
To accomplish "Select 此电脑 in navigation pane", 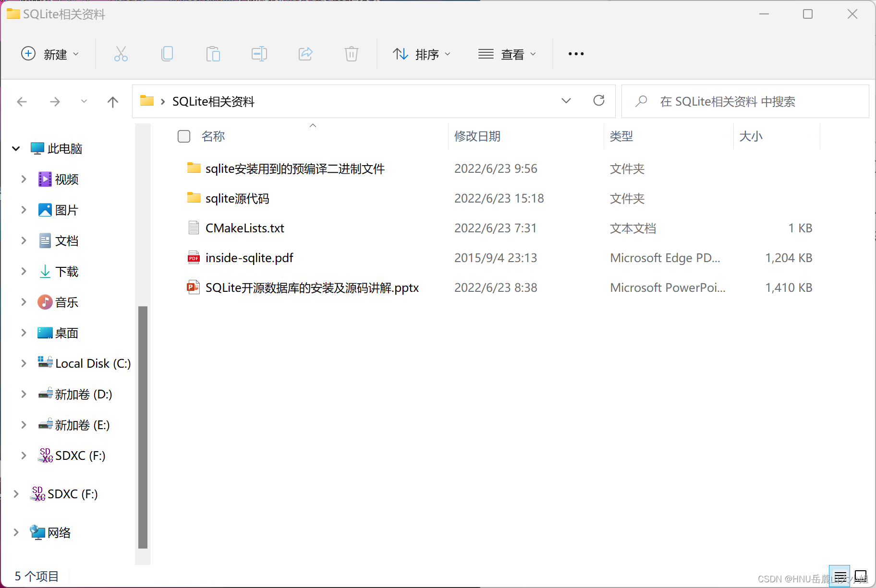I will pyautogui.click(x=65, y=148).
